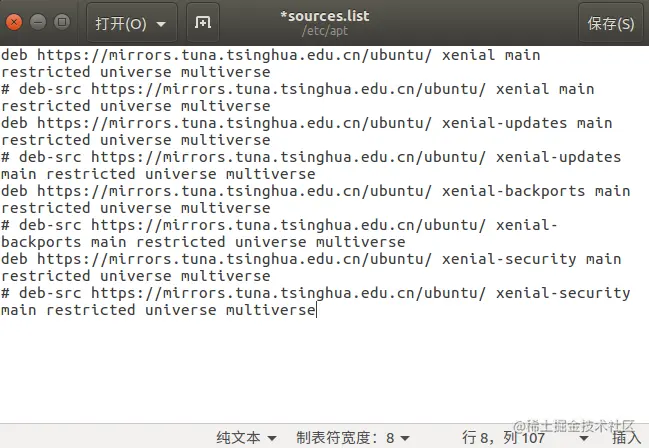Image resolution: width=649 pixels, height=448 pixels.
Task: Click the *sources.list window title
Action: coord(324,16)
